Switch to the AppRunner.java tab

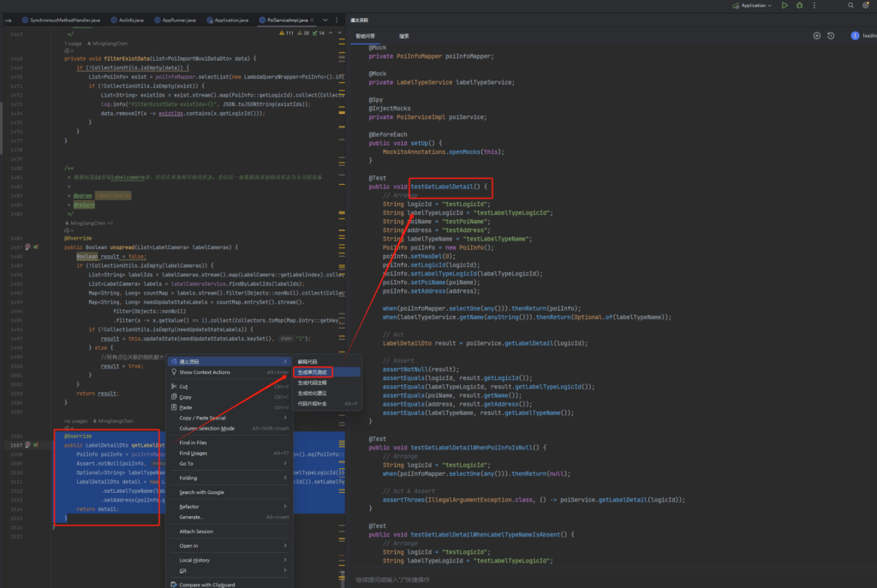coord(179,19)
